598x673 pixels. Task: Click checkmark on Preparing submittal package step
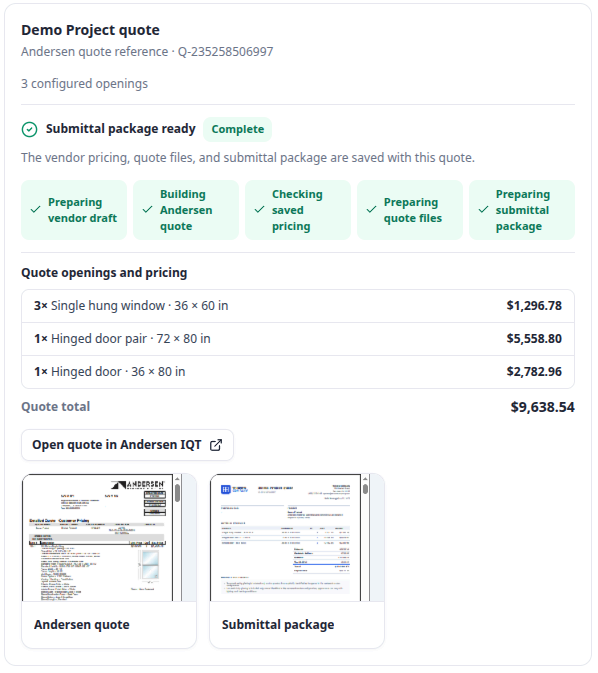pyautogui.click(x=484, y=210)
